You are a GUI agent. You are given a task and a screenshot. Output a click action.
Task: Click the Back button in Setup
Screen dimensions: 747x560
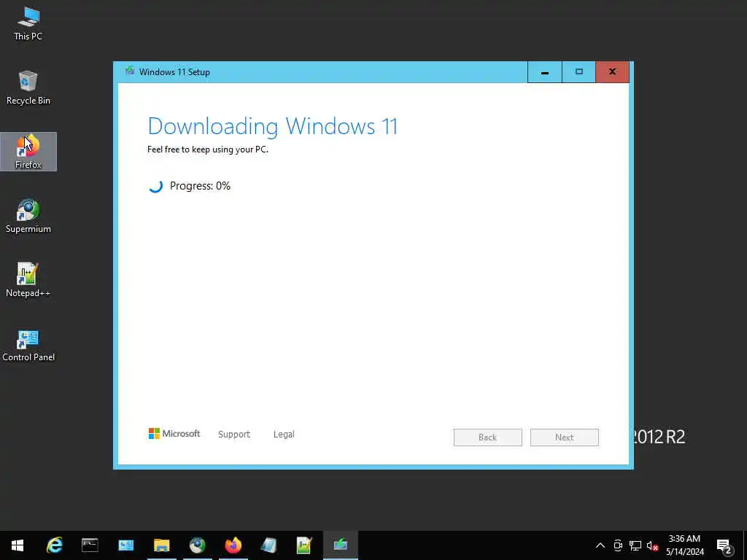[x=488, y=437]
